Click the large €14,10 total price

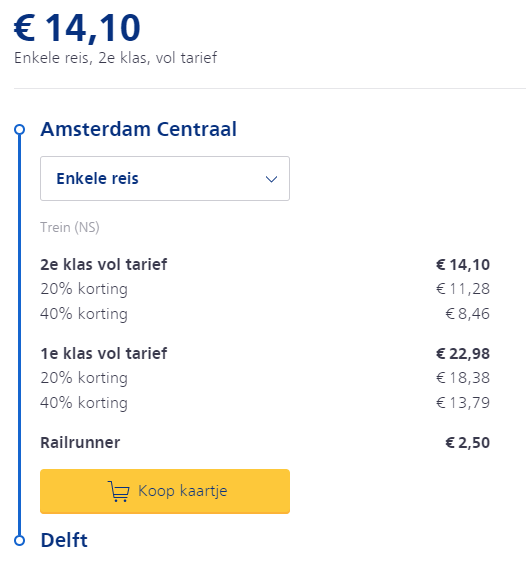[77, 28]
